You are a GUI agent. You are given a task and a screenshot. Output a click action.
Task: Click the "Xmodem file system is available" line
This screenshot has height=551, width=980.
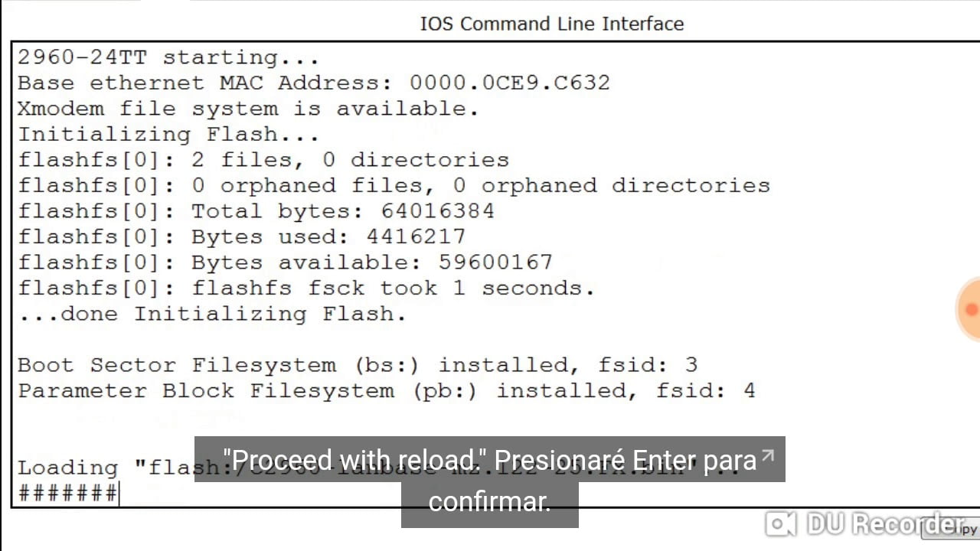(x=248, y=109)
